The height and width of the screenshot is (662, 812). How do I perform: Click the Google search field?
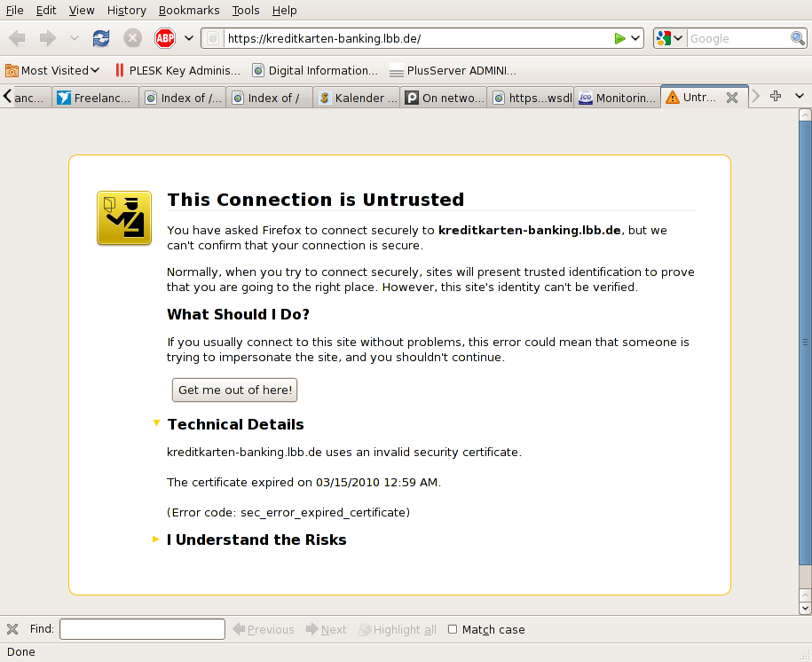pos(738,38)
